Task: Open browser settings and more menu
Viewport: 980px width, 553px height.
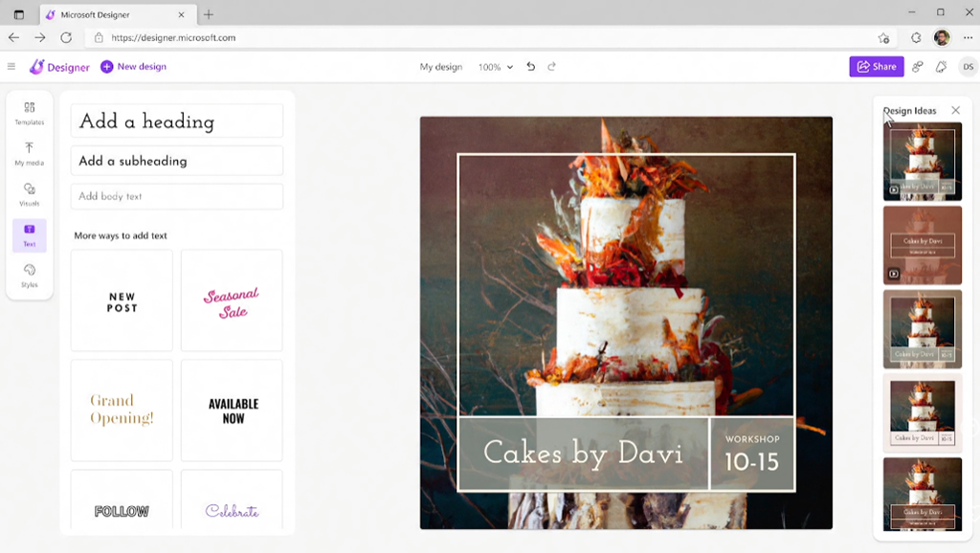Action: [x=968, y=37]
